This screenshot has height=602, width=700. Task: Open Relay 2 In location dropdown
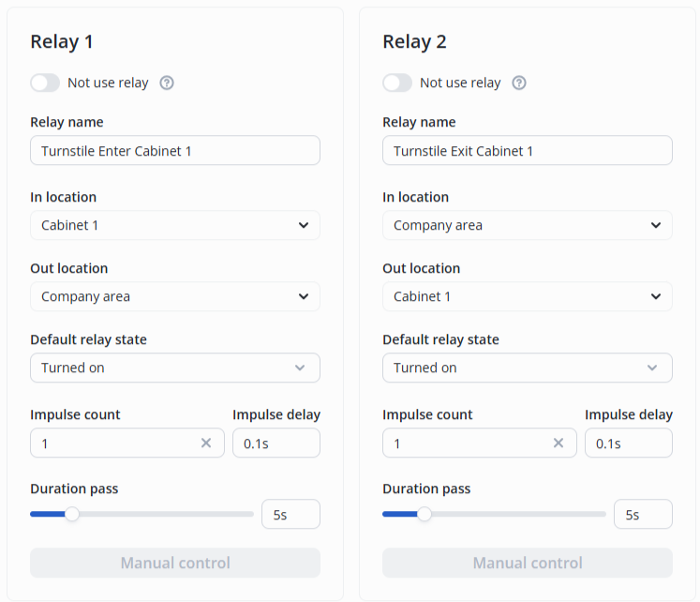point(528,225)
